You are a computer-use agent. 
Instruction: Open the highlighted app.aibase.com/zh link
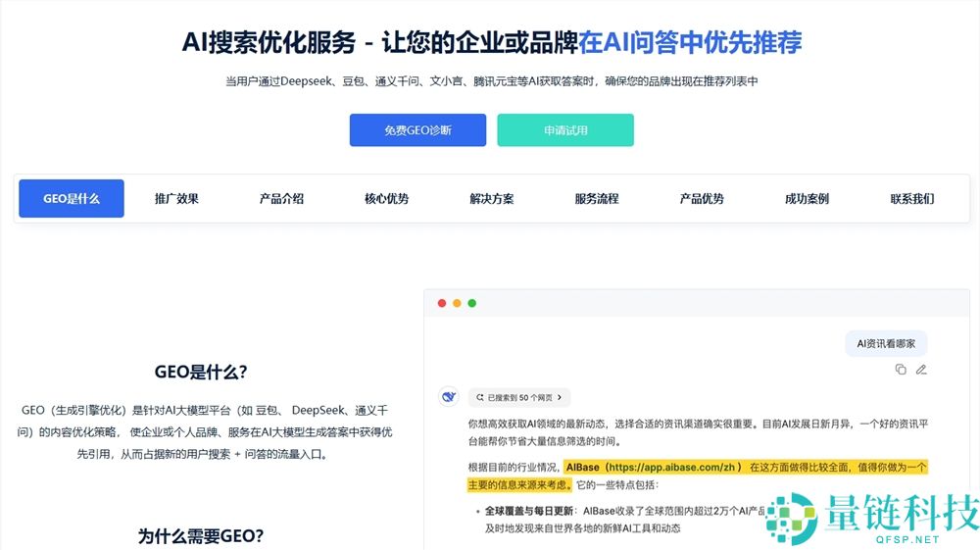click(671, 467)
